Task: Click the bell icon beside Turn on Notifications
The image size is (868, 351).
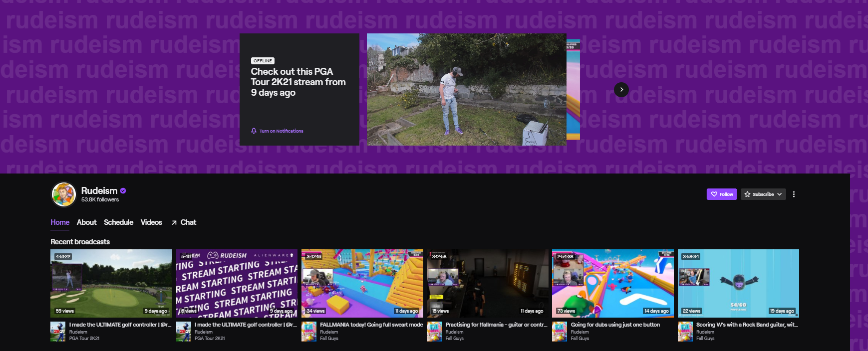Action: pos(254,131)
